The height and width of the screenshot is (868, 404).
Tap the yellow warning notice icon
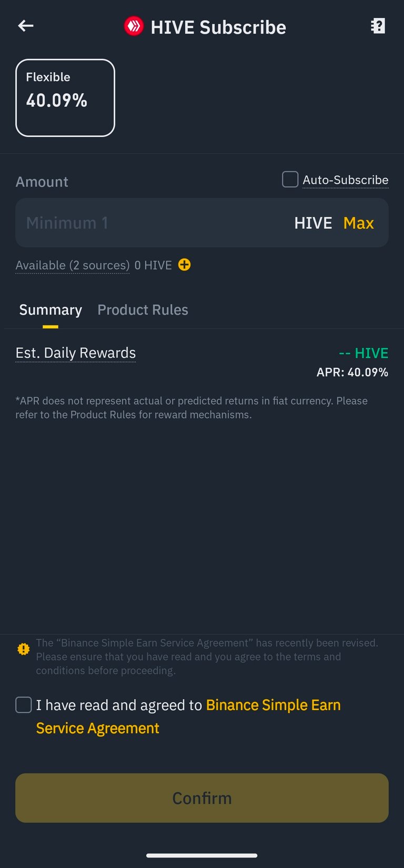(x=24, y=649)
